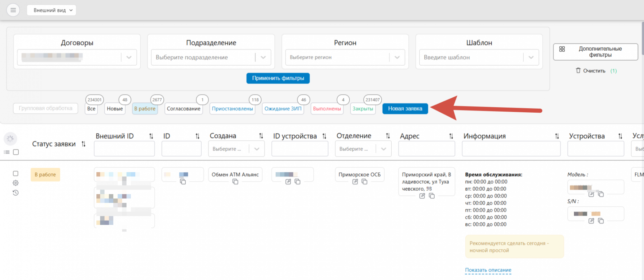The image size is (644, 280).
Task: Switch to the Приостановлены status tab
Action: pyautogui.click(x=232, y=109)
